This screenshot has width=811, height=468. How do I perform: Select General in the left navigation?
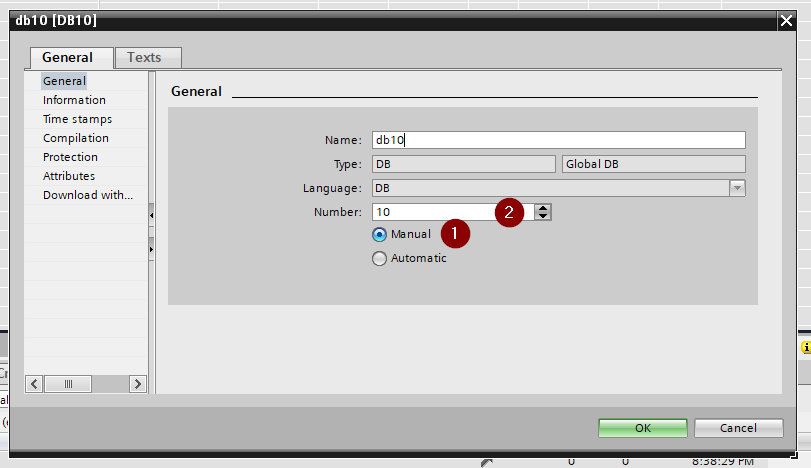(64, 81)
